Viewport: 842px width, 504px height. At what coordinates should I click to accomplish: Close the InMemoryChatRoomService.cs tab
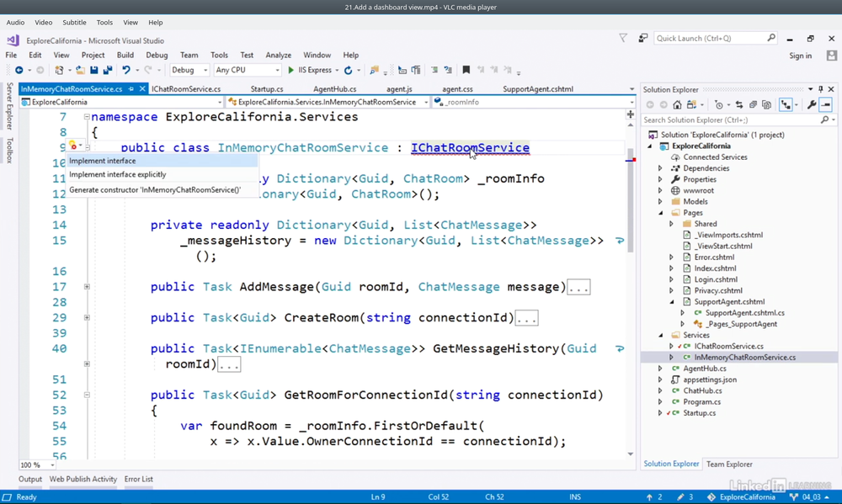pyautogui.click(x=142, y=88)
